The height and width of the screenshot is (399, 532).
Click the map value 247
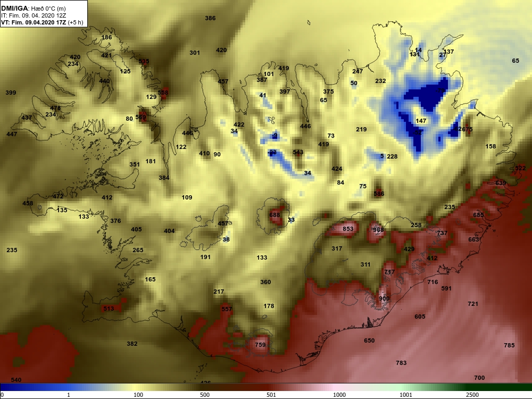point(358,71)
